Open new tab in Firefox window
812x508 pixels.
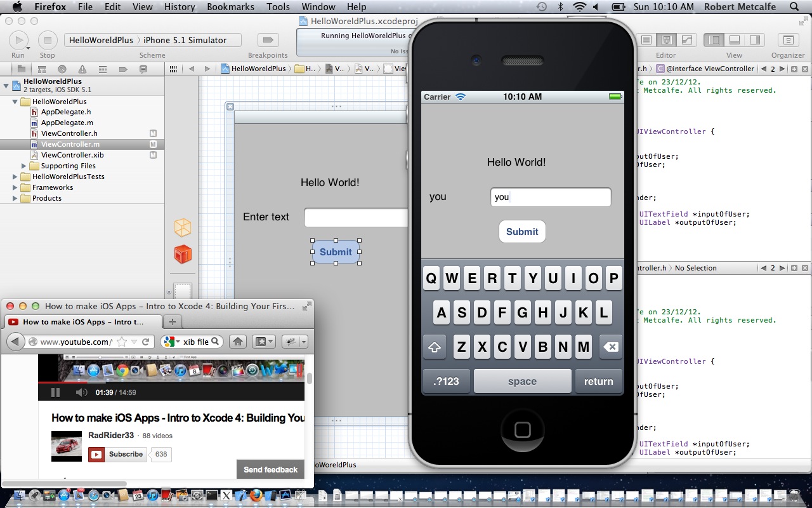click(172, 321)
